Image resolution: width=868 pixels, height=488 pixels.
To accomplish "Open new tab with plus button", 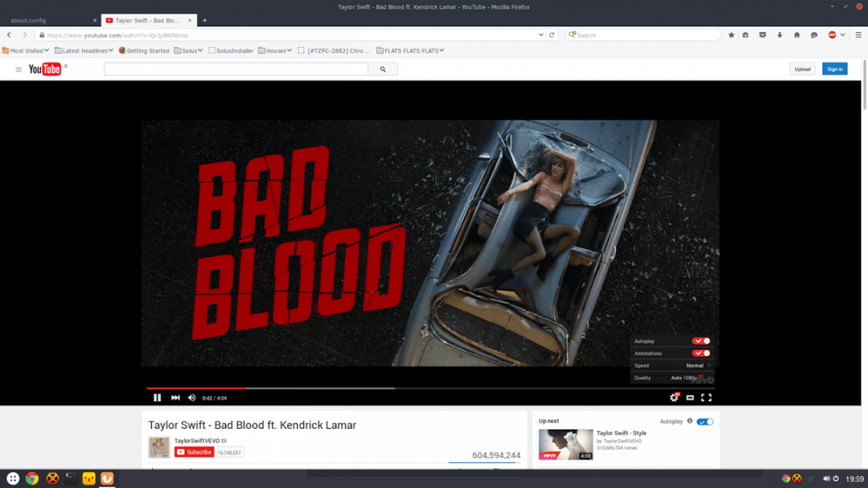I will tap(204, 21).
